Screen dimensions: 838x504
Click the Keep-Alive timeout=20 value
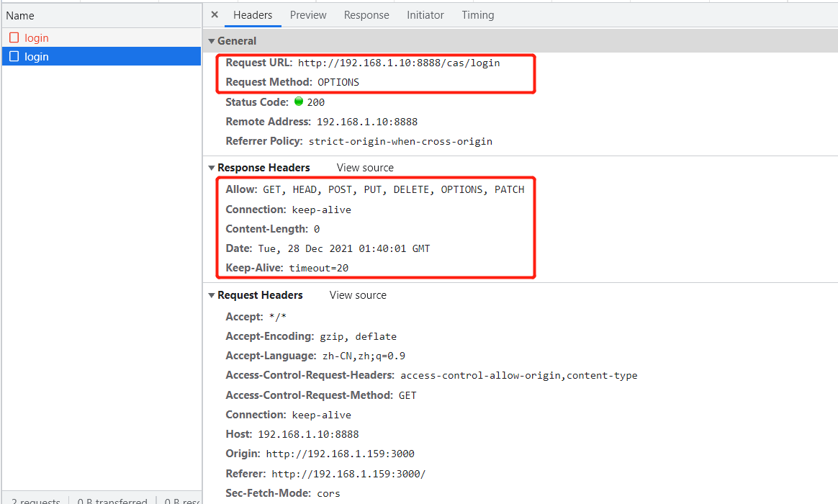point(318,269)
